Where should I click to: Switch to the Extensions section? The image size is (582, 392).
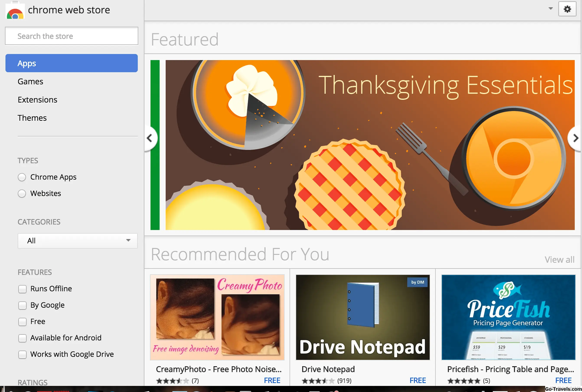[37, 100]
